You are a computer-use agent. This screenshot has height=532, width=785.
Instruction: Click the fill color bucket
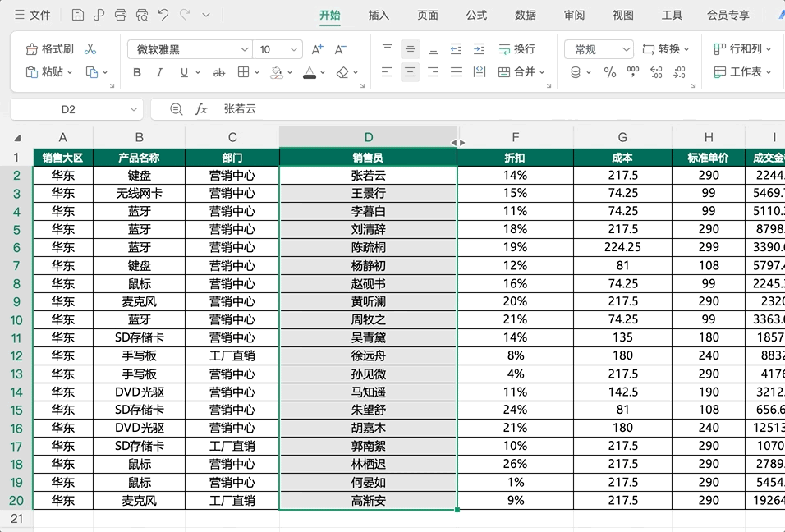277,72
